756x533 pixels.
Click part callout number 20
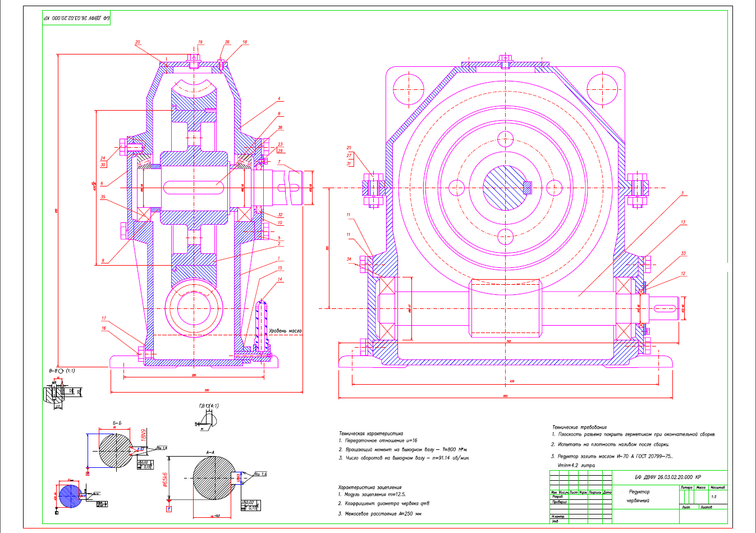point(138,42)
